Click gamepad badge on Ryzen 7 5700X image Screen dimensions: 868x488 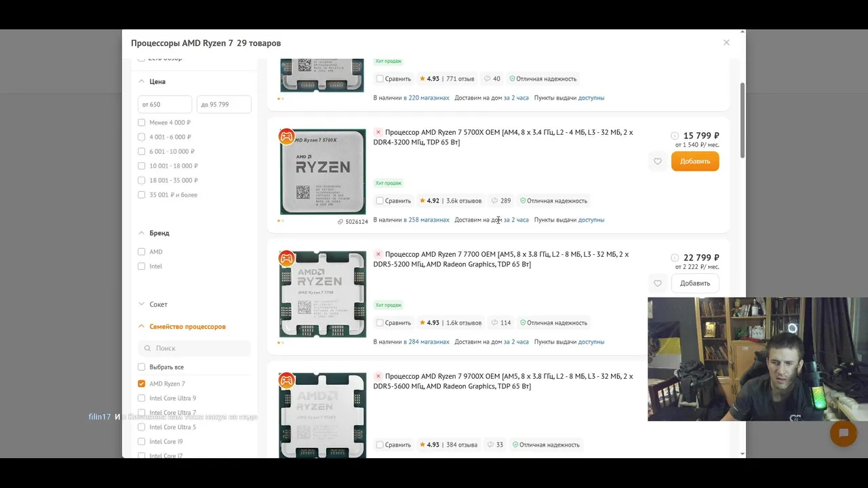(x=287, y=137)
